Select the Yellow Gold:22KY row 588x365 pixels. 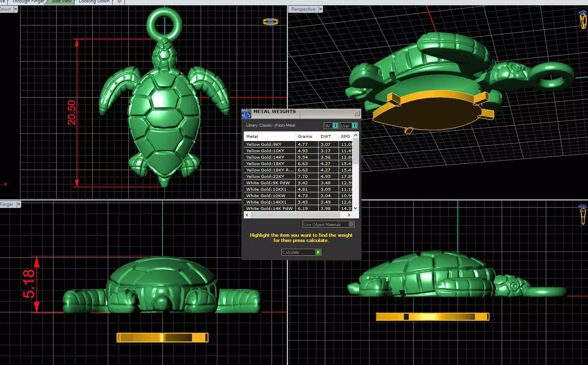pyautogui.click(x=298, y=176)
